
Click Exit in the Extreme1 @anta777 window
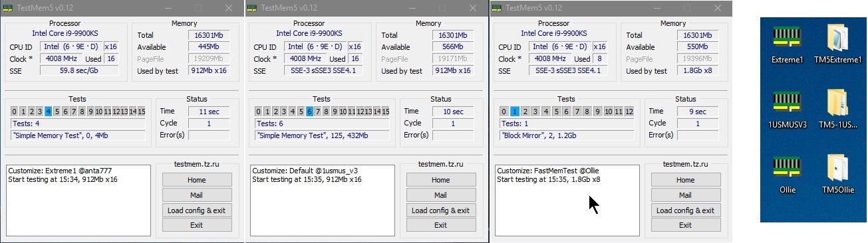tap(197, 225)
